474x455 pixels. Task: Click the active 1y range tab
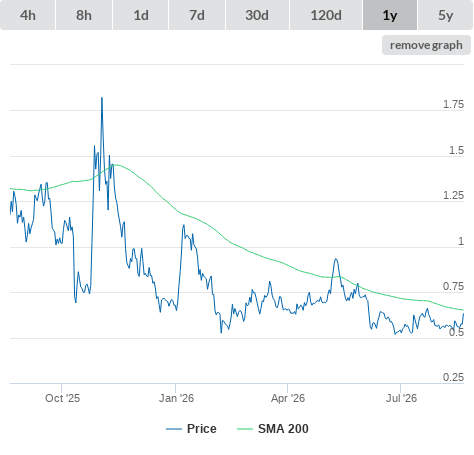click(390, 15)
